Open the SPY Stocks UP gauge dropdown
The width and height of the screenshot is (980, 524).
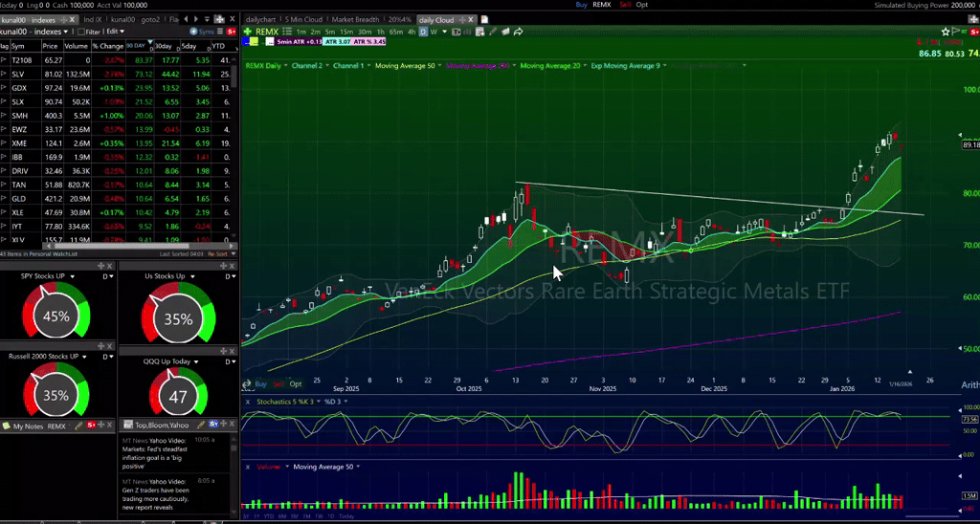[73, 276]
